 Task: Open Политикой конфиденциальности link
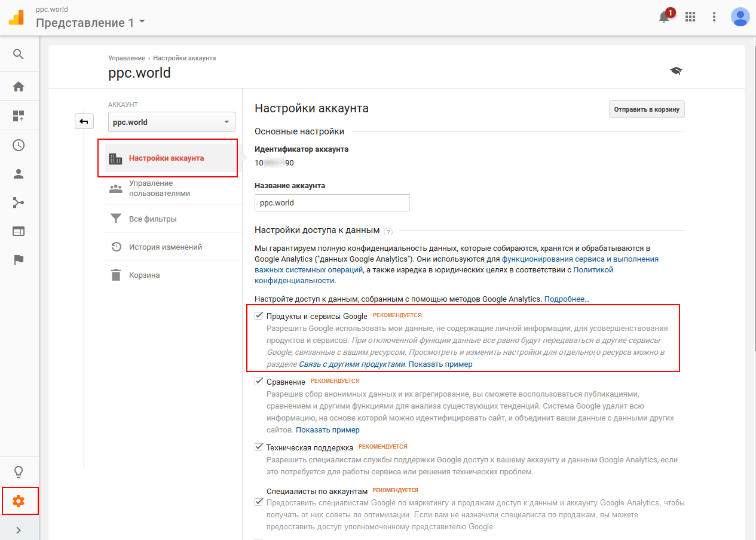click(x=434, y=275)
